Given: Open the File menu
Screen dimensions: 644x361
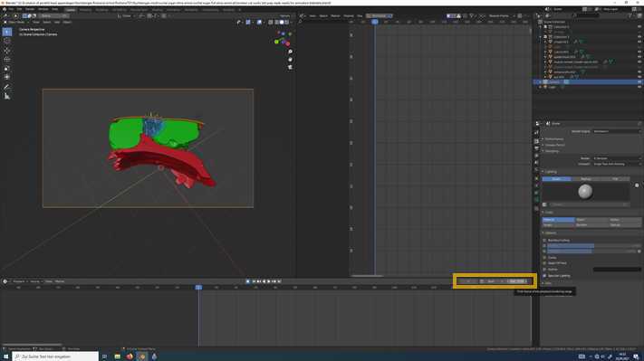Looking at the screenshot, I should (11, 9).
